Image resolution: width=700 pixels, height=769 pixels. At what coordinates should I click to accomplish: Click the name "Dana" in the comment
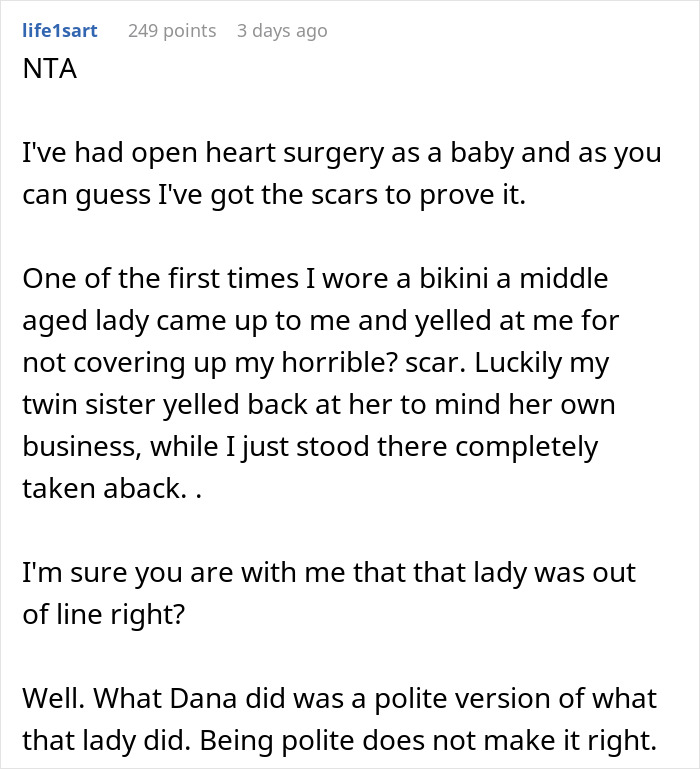pyautogui.click(x=229, y=697)
